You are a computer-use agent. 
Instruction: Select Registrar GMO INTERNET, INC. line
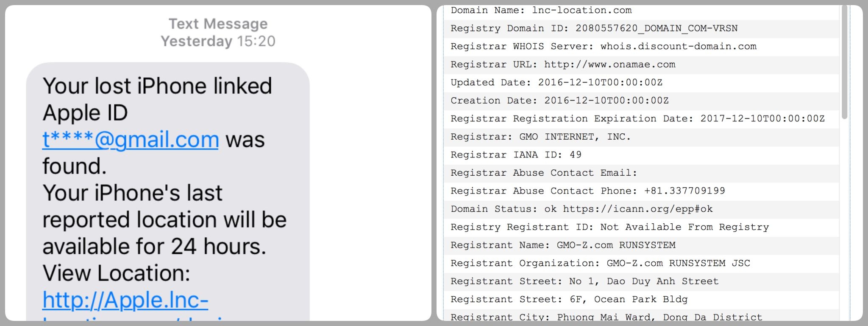[540, 136]
